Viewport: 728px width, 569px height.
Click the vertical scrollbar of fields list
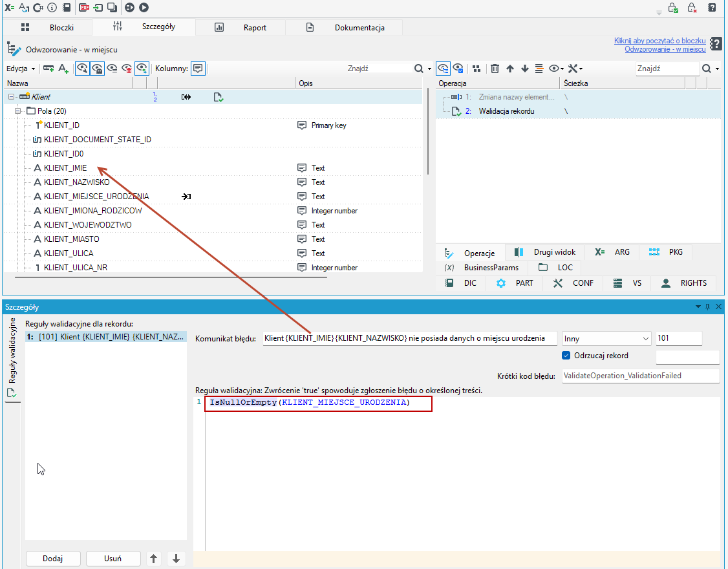click(427, 133)
